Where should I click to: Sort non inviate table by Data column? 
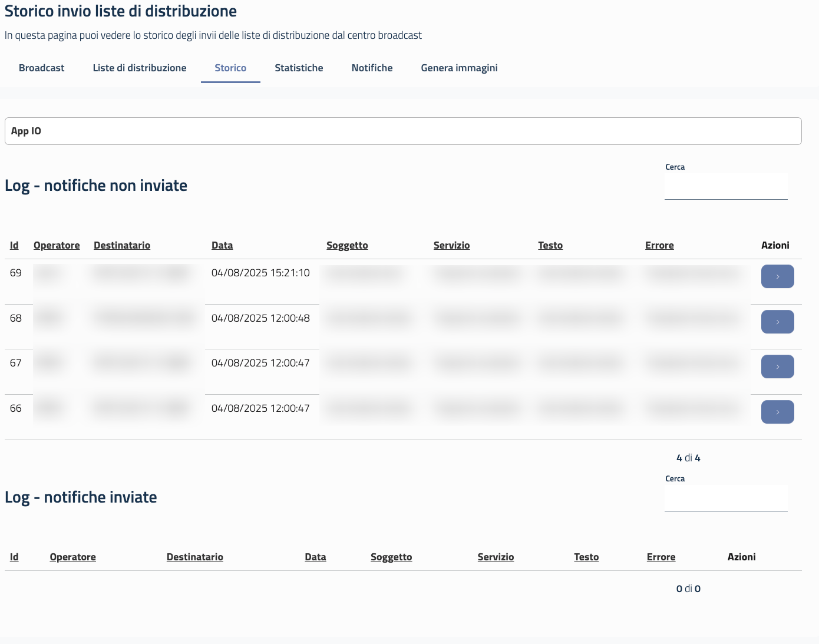pyautogui.click(x=222, y=245)
